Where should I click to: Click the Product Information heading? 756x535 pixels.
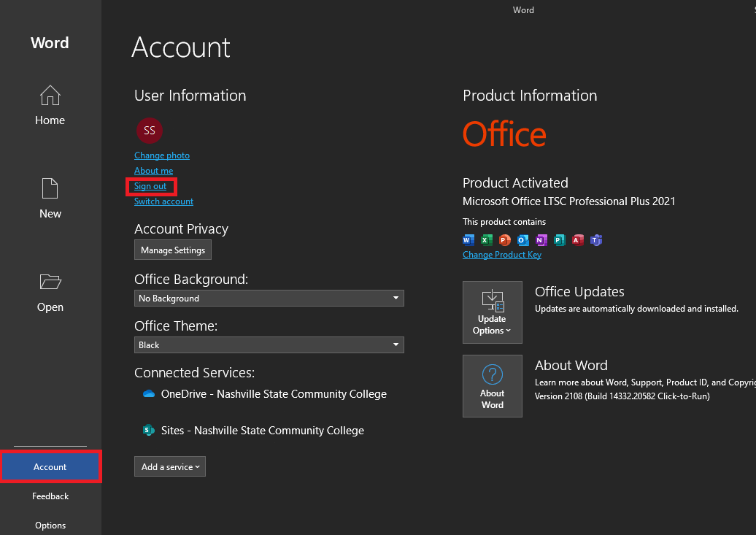point(530,96)
